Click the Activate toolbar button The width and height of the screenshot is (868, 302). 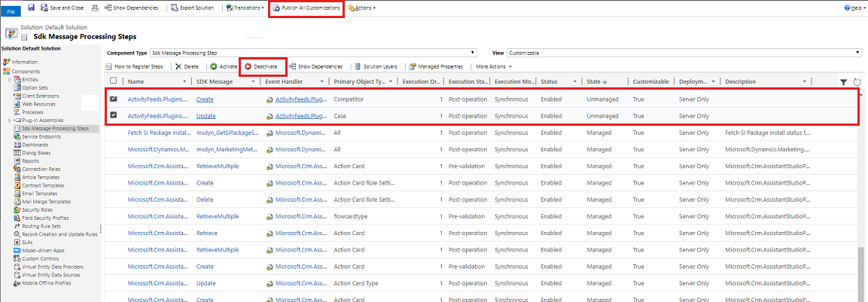(x=224, y=66)
